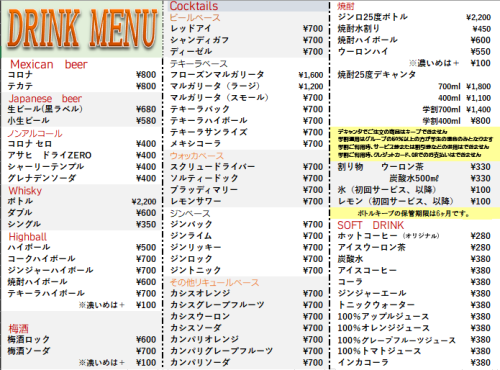Click '焼酎25度デキャンタ' heading
The width and height of the screenshot is (500, 370).
click(x=377, y=75)
